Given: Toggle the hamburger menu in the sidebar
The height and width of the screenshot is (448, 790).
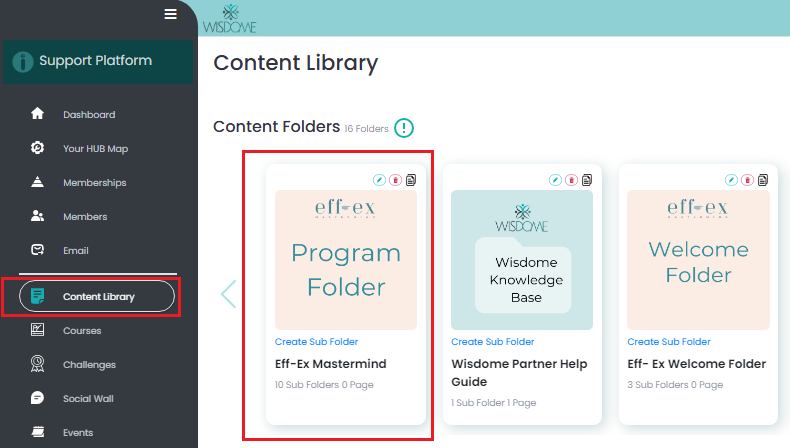Looking at the screenshot, I should pyautogui.click(x=170, y=14).
